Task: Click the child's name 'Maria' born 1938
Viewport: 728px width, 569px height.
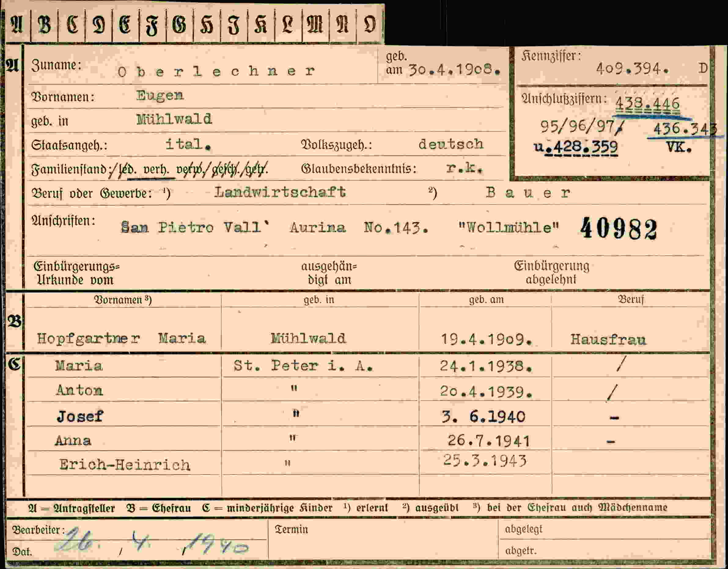Action: (79, 366)
